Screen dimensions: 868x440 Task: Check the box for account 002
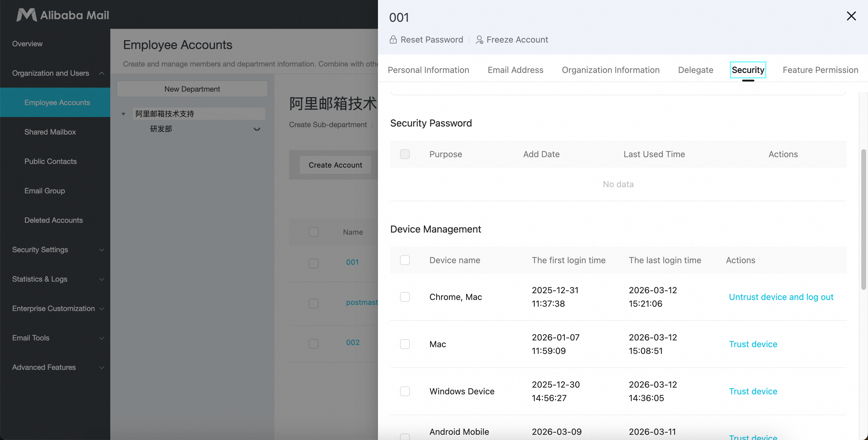coord(313,343)
